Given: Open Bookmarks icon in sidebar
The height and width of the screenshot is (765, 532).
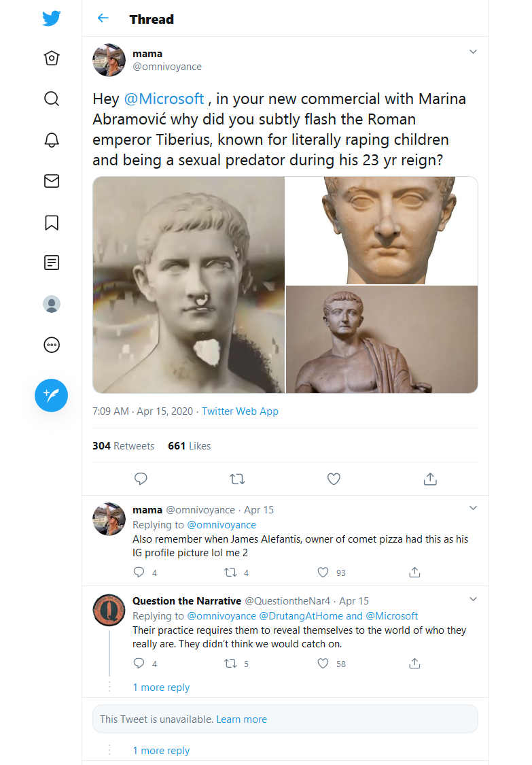Looking at the screenshot, I should point(51,222).
